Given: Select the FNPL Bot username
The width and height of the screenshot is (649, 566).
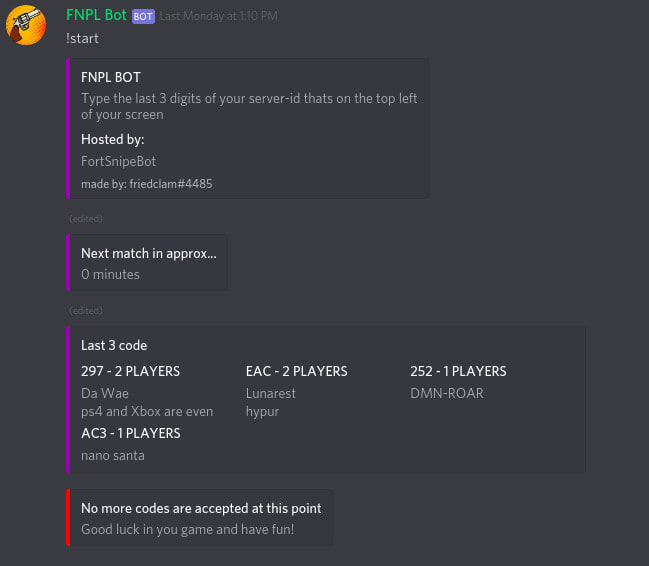Looking at the screenshot, I should (x=96, y=15).
